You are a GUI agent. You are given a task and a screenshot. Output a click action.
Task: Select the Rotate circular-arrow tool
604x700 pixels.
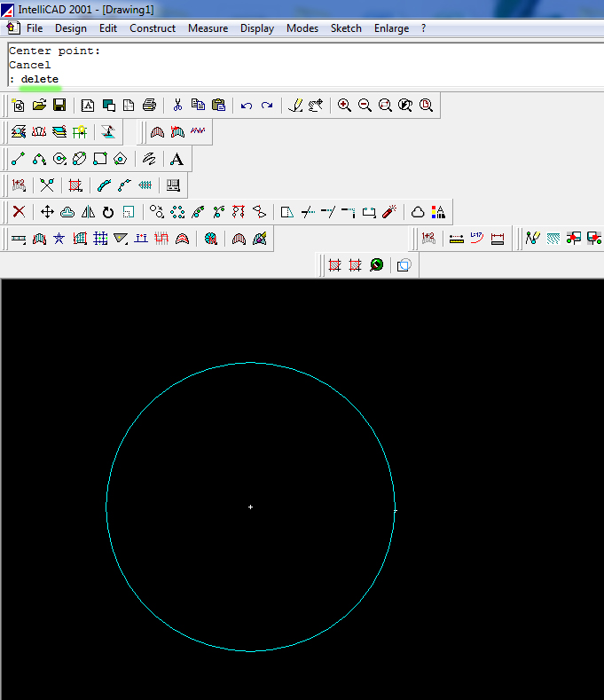pos(108,212)
